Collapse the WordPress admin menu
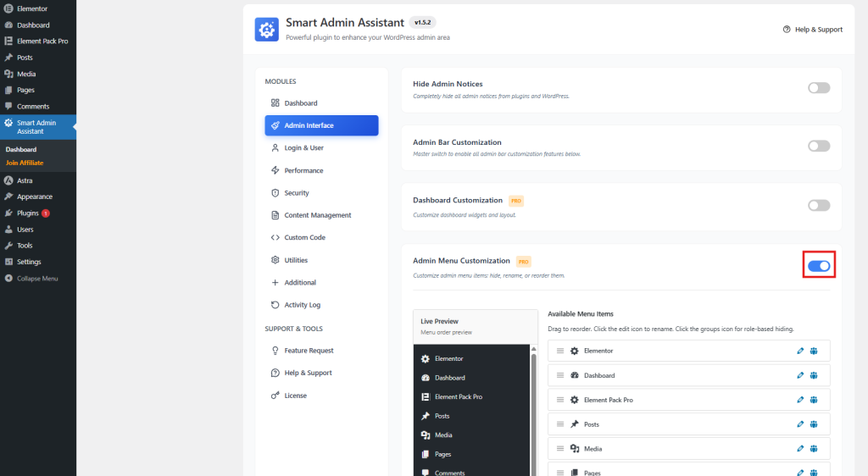The width and height of the screenshot is (868, 476). pyautogui.click(x=31, y=279)
